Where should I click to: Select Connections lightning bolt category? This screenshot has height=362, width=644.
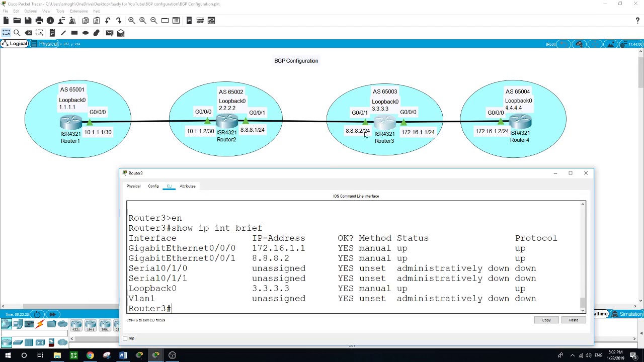point(40,324)
